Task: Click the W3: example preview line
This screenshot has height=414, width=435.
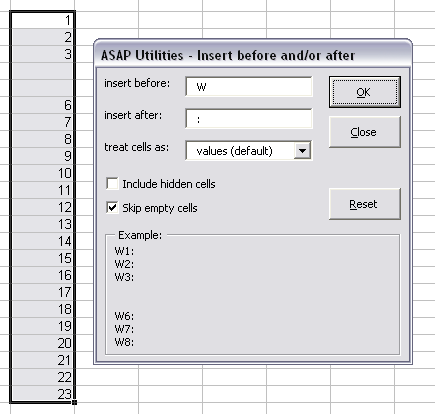Action: pos(124,277)
